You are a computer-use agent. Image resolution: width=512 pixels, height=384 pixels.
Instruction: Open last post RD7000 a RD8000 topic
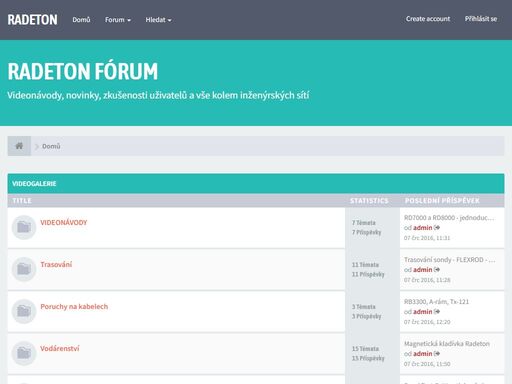pos(449,218)
